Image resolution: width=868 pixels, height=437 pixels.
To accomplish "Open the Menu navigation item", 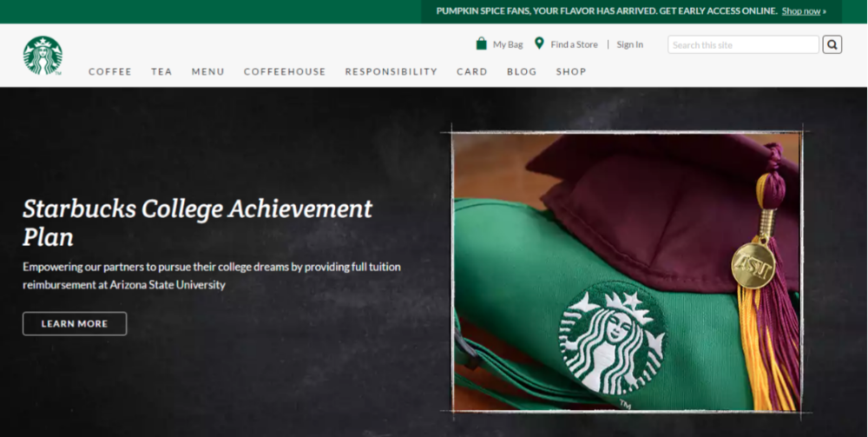I will click(x=208, y=72).
